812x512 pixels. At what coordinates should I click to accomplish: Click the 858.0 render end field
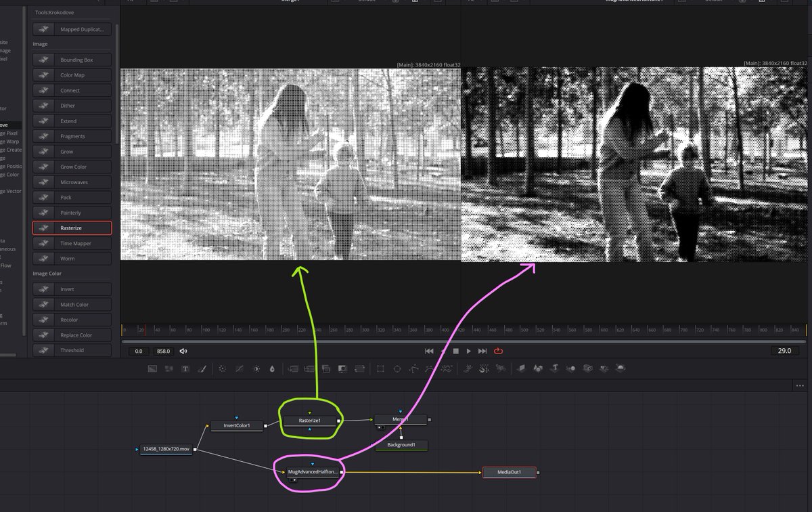tap(163, 351)
